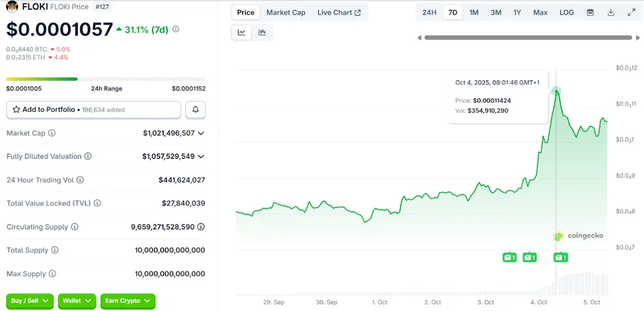Click info icon next to Circulating Supply
This screenshot has height=311, width=644.
click(75, 227)
